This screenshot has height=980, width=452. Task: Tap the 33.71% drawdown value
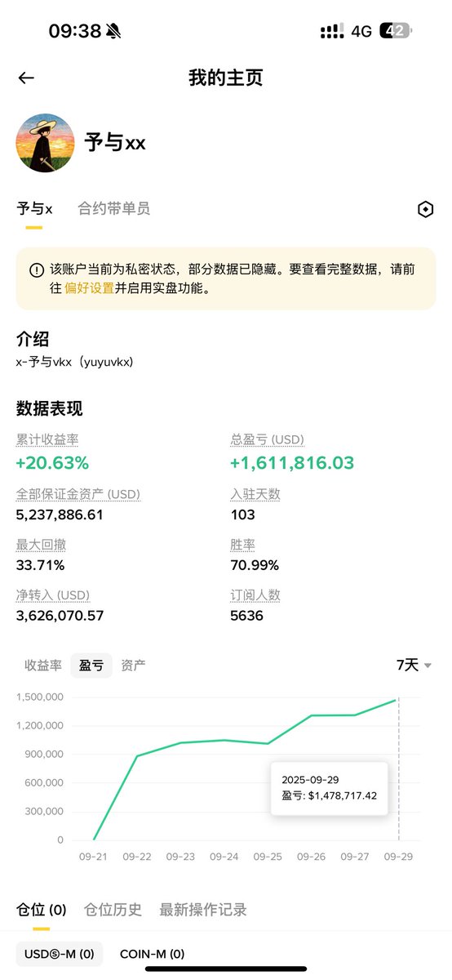pyautogui.click(x=40, y=565)
